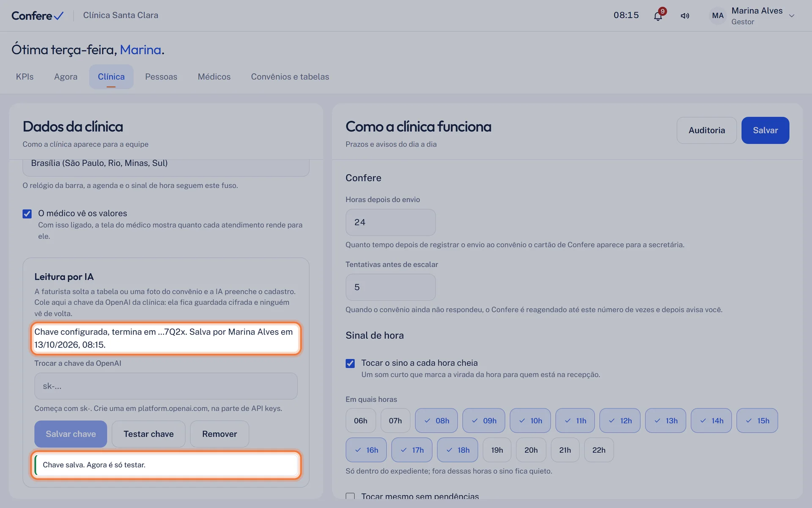Select the 07h hour chip

point(395,420)
